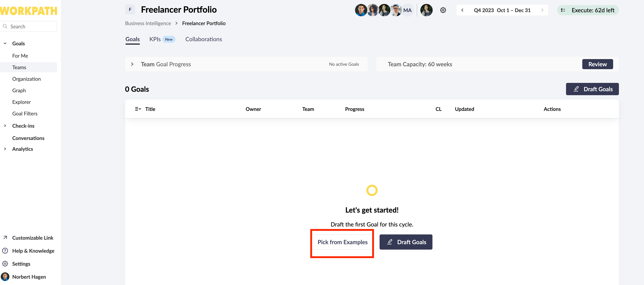Open the Q4 2023 cycle selector
This screenshot has width=644, height=285.
click(502, 10)
